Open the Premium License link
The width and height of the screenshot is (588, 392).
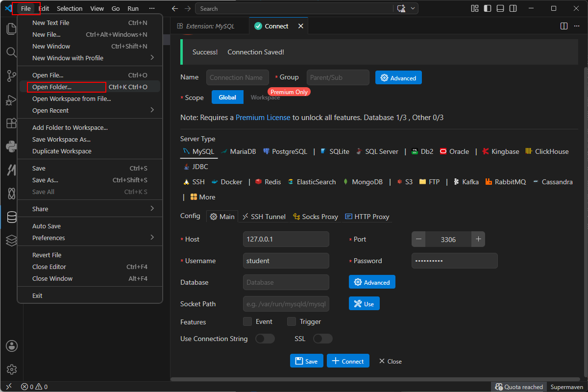pos(263,118)
